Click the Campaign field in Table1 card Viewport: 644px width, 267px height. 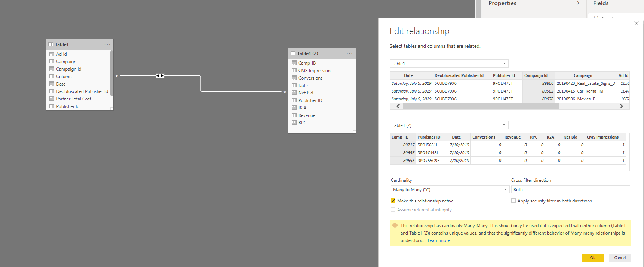tap(66, 62)
